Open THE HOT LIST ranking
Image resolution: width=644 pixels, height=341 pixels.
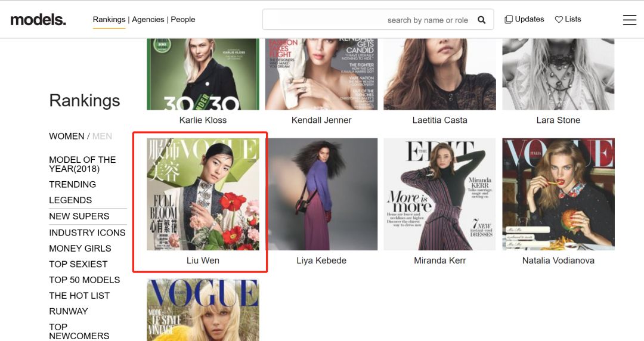tap(79, 296)
